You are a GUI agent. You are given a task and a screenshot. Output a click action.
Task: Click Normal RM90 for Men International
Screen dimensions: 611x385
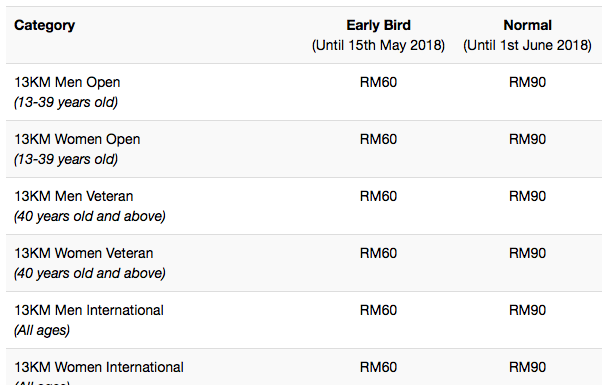[528, 310]
